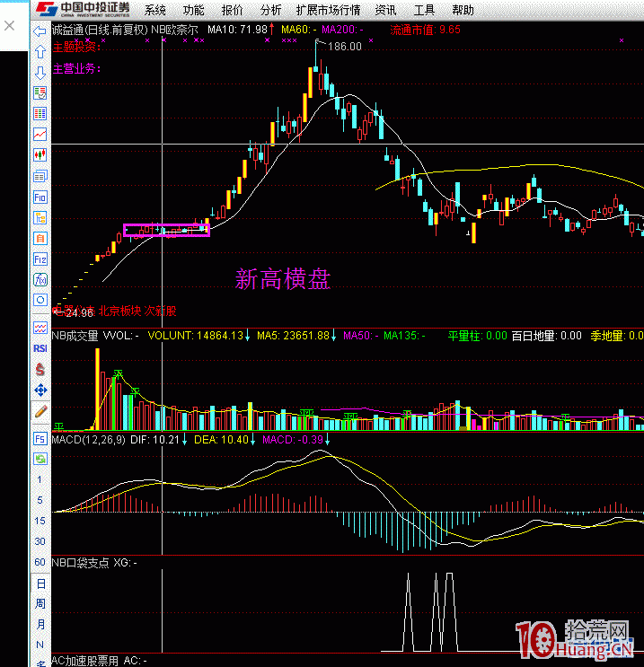Click the F10 company info icon
The height and width of the screenshot is (667, 644).
pyautogui.click(x=40, y=197)
